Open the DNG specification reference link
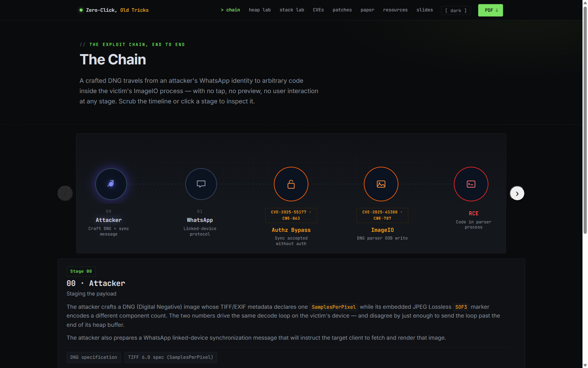 (94, 357)
